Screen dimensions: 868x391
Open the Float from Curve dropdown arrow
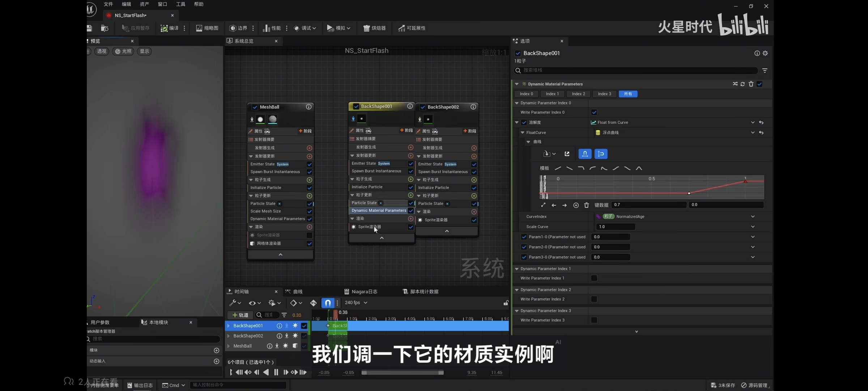point(753,122)
